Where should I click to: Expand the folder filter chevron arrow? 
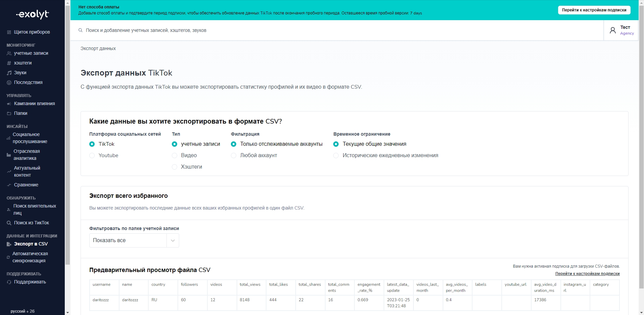click(173, 240)
